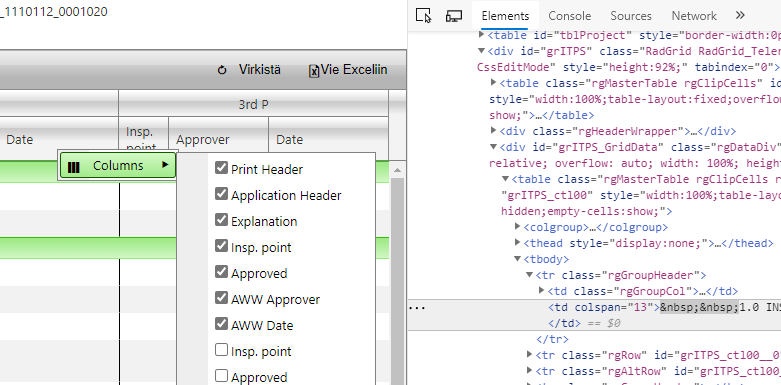Image resolution: width=781 pixels, height=385 pixels.
Task: Switch to the Network tab
Action: pyautogui.click(x=694, y=16)
